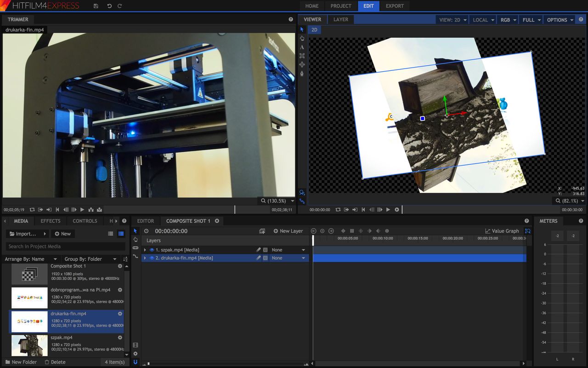Click the New Folder button

tap(21, 362)
